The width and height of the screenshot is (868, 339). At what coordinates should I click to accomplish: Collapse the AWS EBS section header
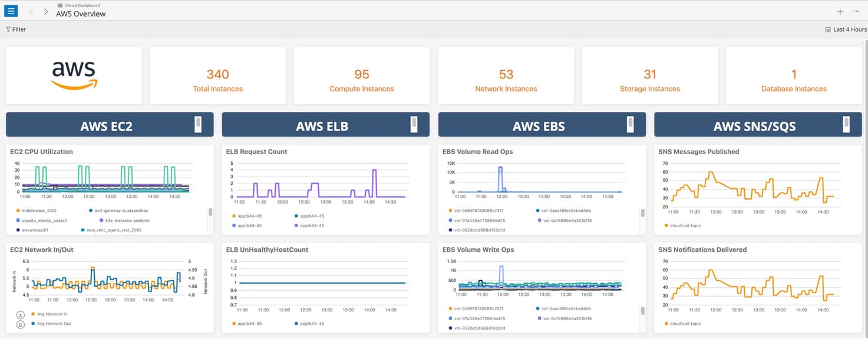coord(542,125)
